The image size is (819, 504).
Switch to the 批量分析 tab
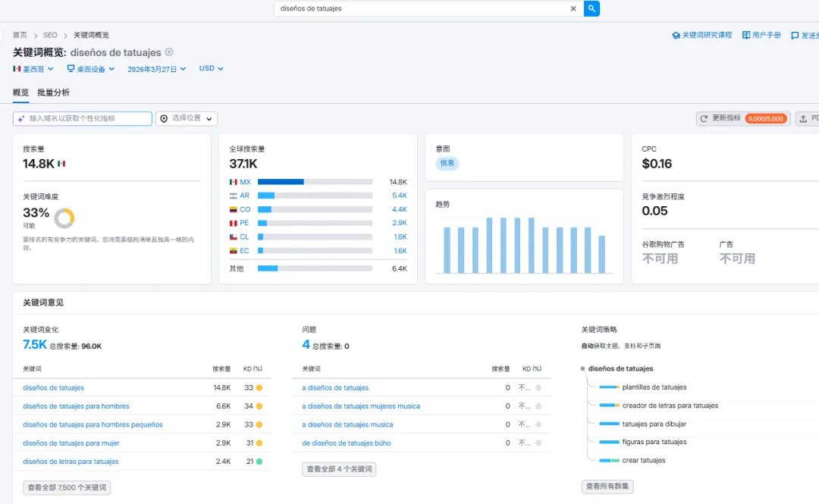click(x=53, y=92)
